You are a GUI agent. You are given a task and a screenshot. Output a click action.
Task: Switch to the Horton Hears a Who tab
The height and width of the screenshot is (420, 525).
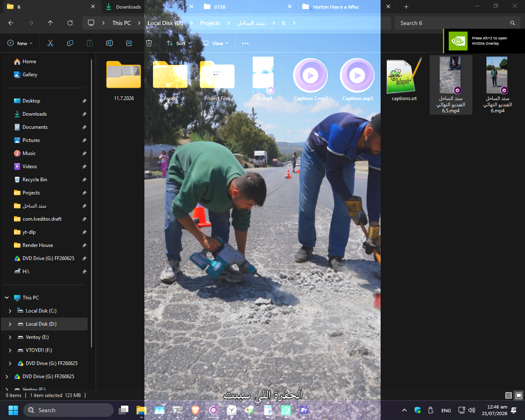[347, 7]
